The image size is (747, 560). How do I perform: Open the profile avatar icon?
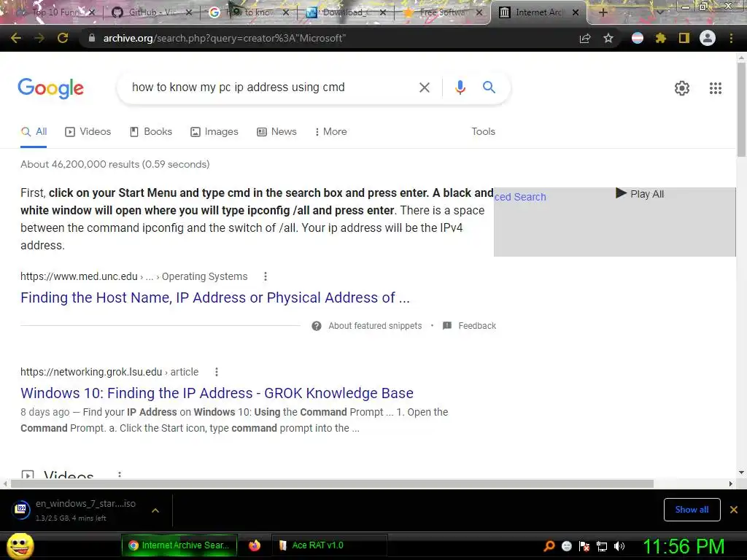(708, 38)
